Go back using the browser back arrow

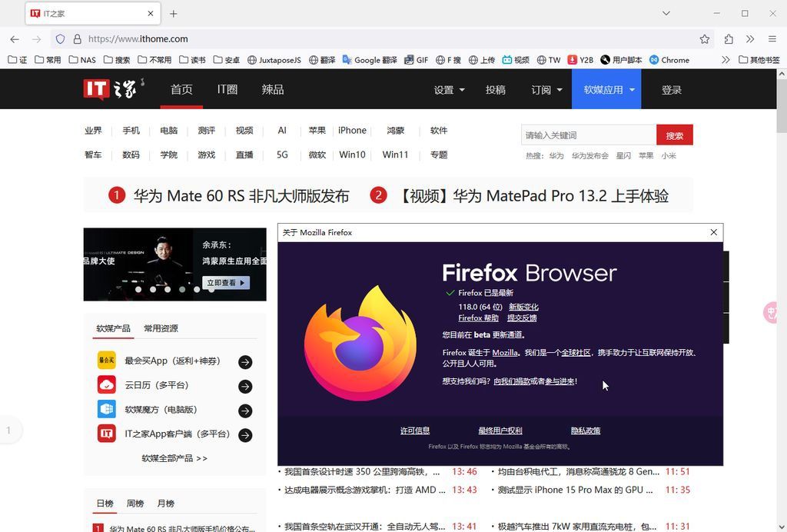pyautogui.click(x=15, y=39)
